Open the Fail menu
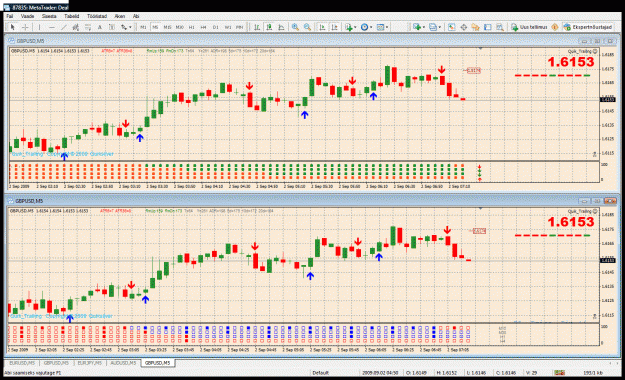Viewport: 625px width, 380px height. pos(10,16)
